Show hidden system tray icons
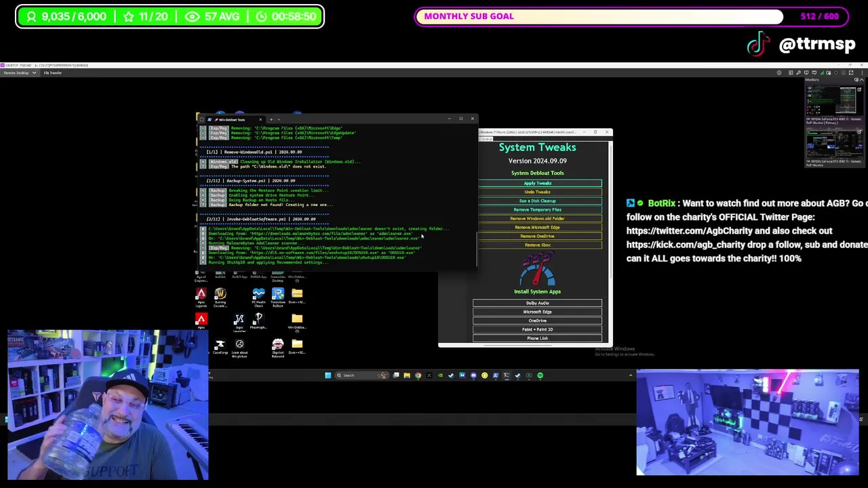The image size is (868, 488). [631, 375]
